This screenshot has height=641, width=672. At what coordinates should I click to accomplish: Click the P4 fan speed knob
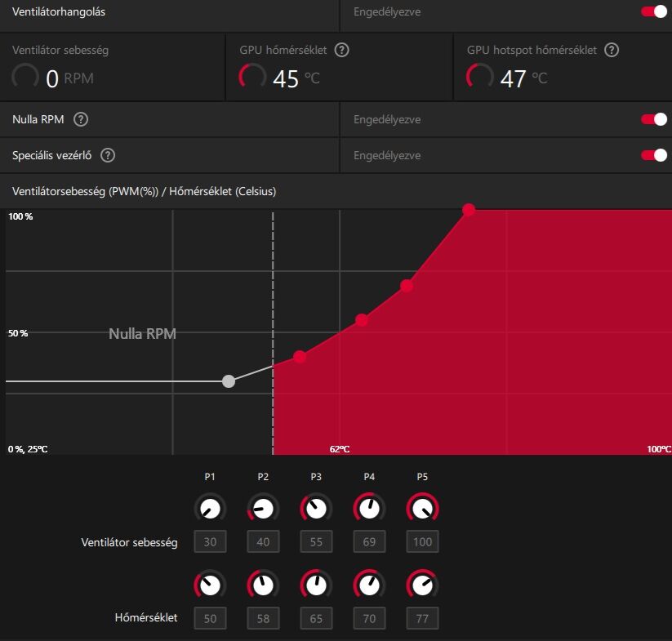[x=369, y=509]
